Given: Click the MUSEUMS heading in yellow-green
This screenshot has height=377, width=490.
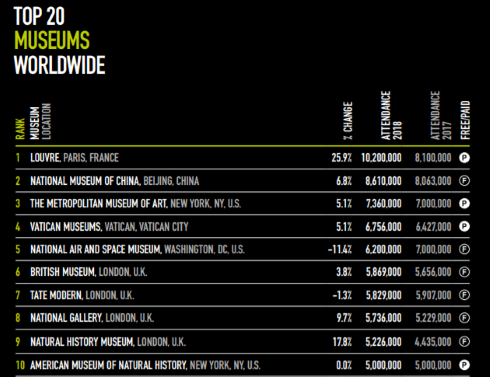Looking at the screenshot, I should point(52,40).
